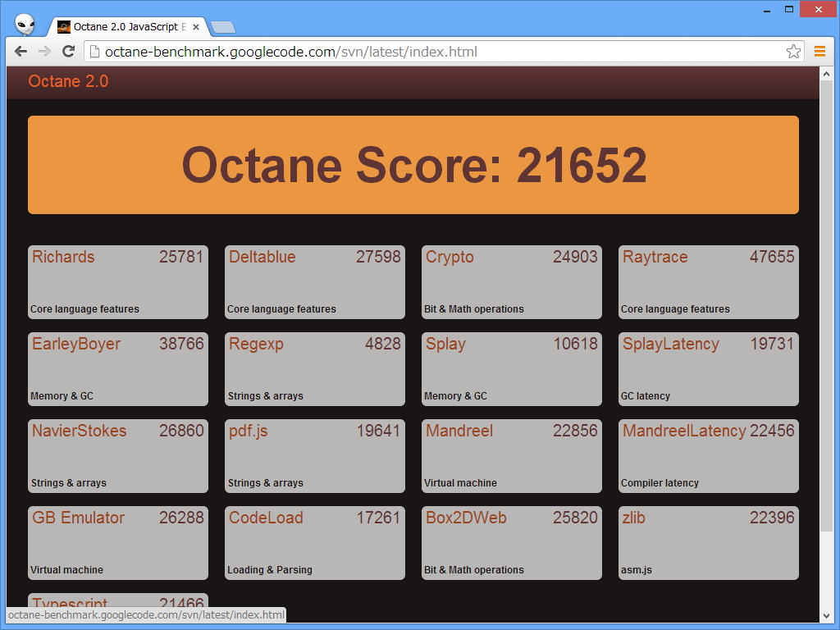Select the Raytrace score tile
840x630 pixels.
[708, 282]
